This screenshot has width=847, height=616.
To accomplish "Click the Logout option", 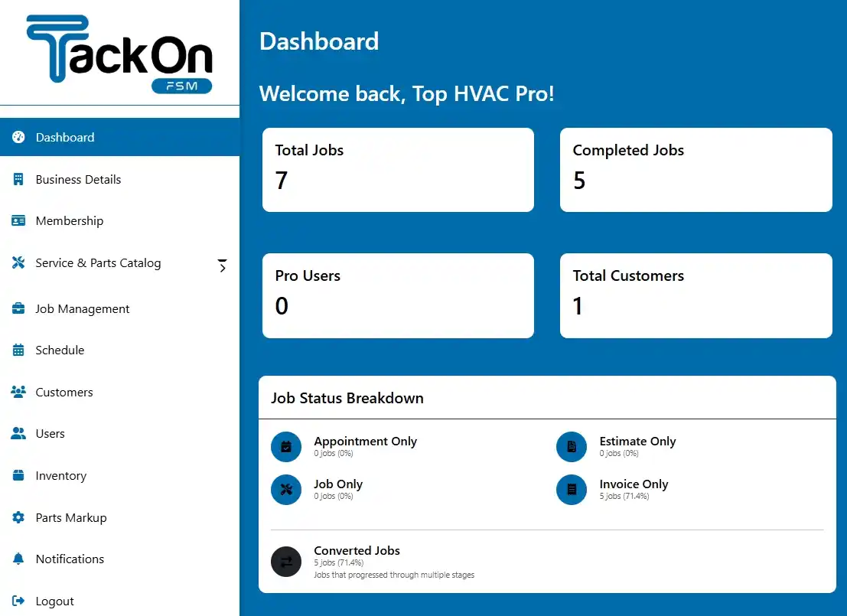I will [x=54, y=601].
